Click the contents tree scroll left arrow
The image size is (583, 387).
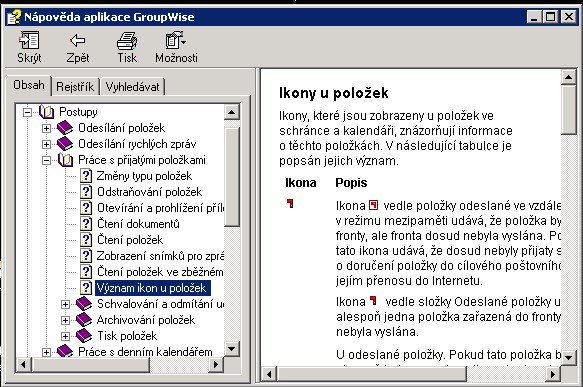click(23, 364)
